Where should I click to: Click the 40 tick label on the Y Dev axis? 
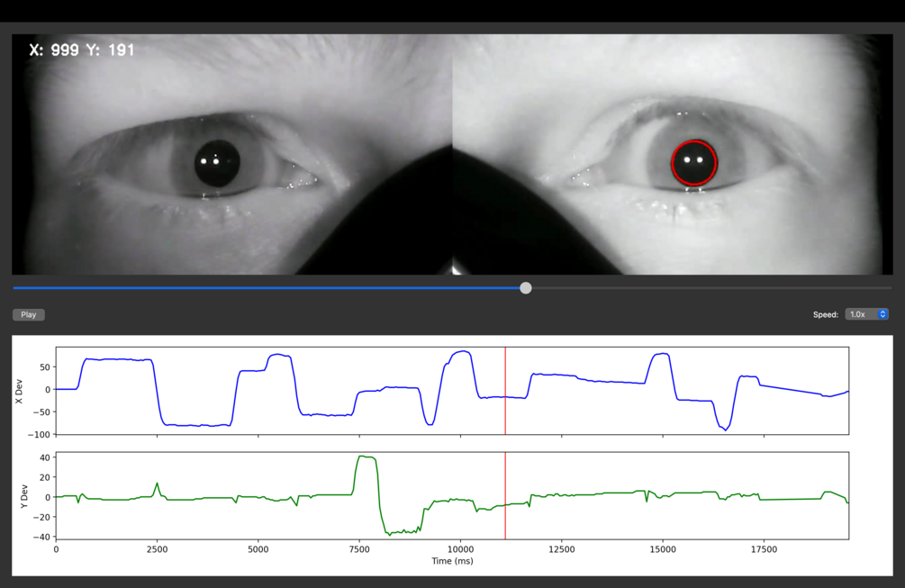click(45, 457)
